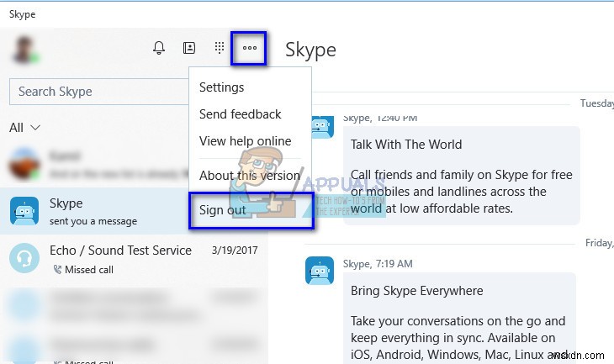Open the Skype bot conversation in list
The image size is (614, 364).
[x=134, y=211]
